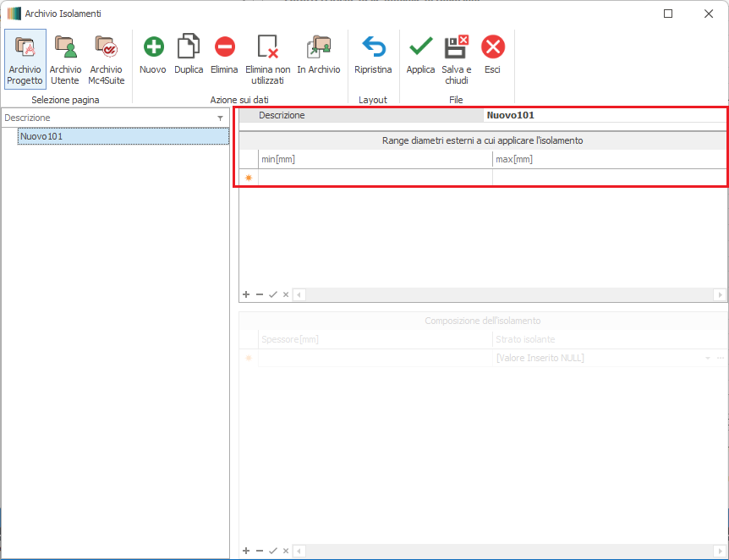This screenshot has width=729, height=560.
Task: Remove unused items with Elimina non utilizzati
Action: tap(267, 58)
